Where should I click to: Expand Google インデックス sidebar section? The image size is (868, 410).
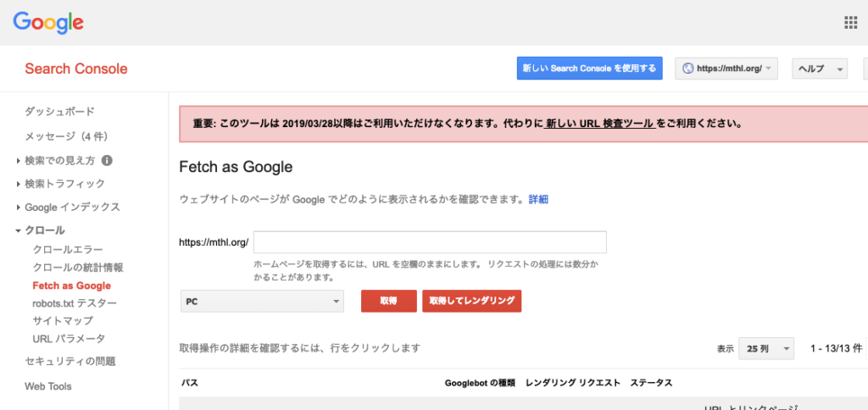point(68,207)
